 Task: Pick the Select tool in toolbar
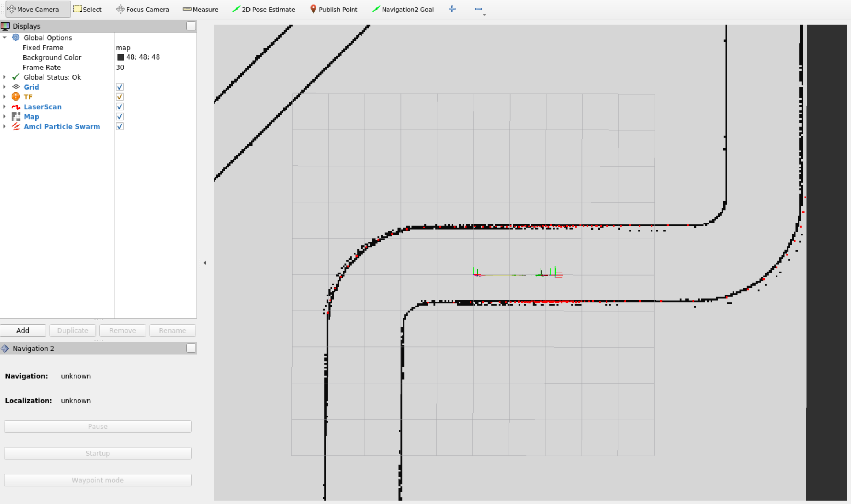point(87,9)
